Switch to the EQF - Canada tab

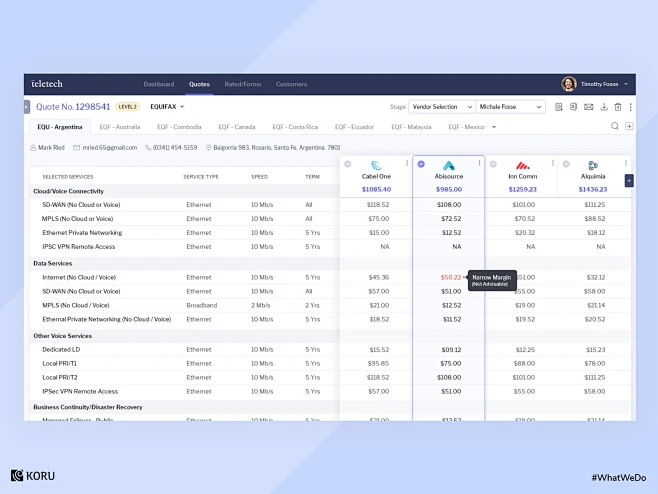237,127
